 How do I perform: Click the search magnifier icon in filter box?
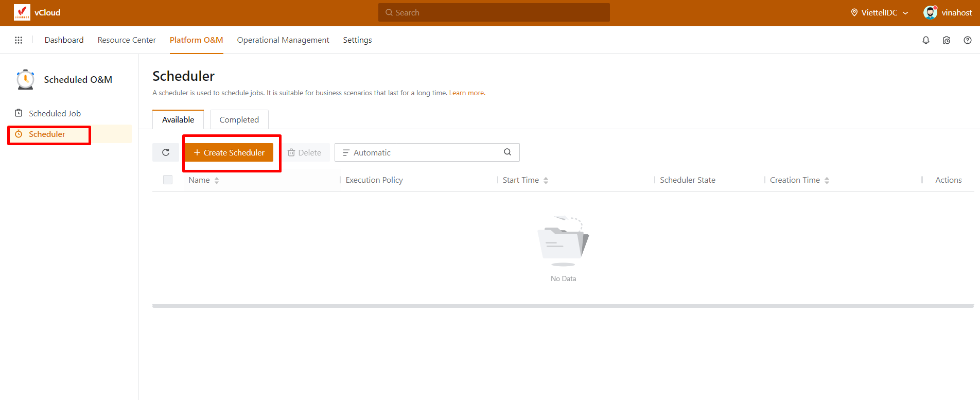pyautogui.click(x=507, y=152)
